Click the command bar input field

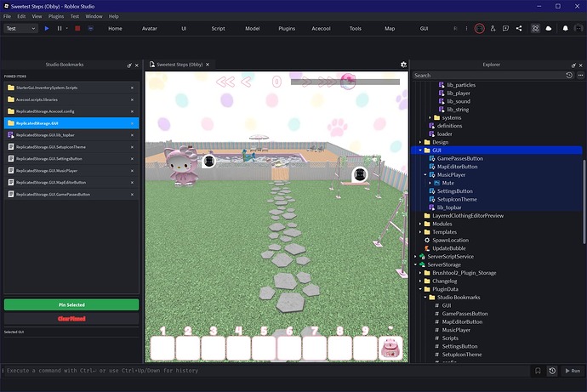[x=266, y=371]
